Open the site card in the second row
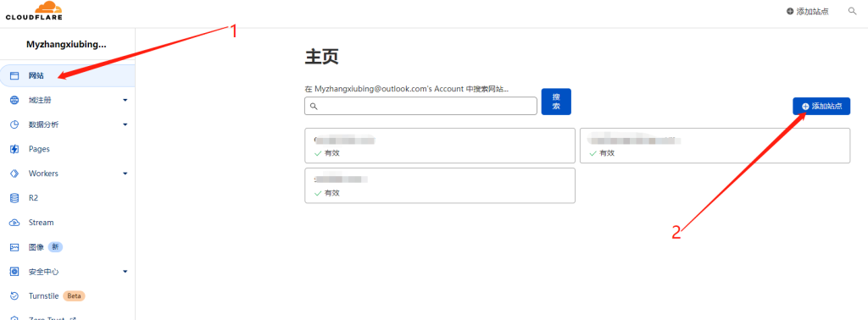Viewport: 868px width, 320px height. tap(440, 185)
